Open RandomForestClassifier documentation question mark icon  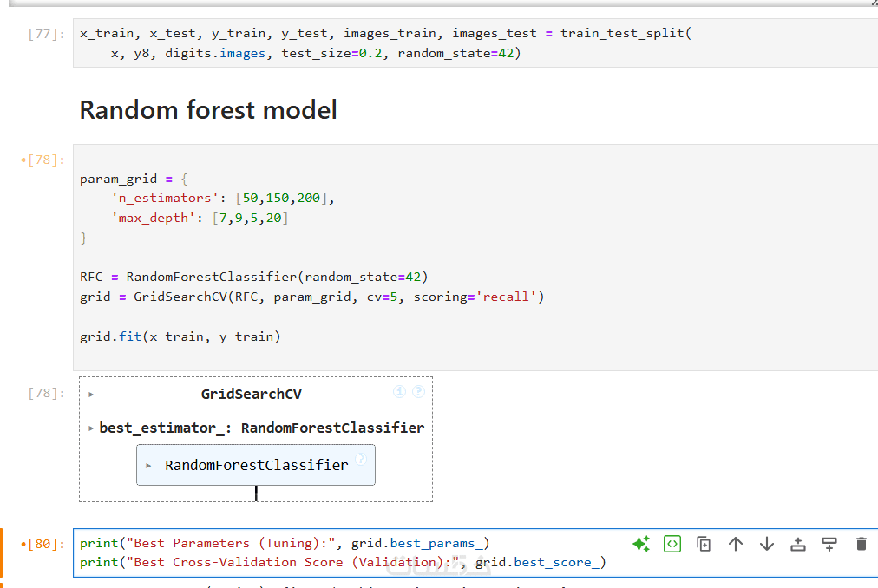360,460
